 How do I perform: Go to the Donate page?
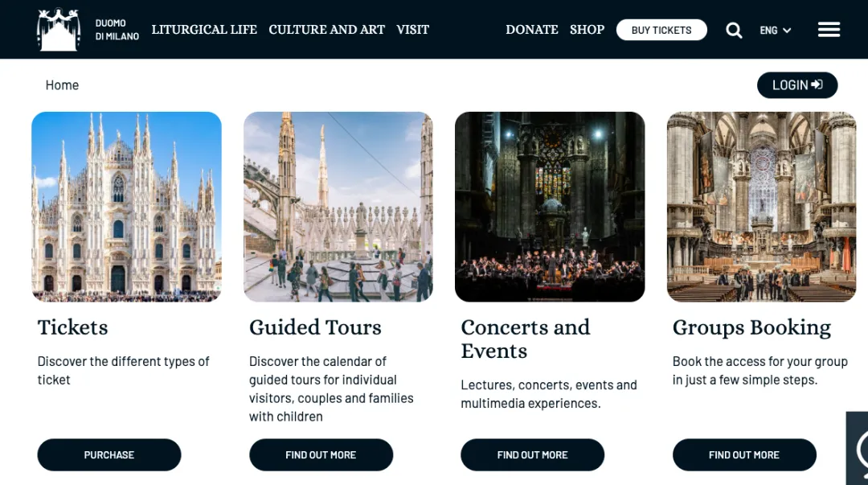point(531,30)
